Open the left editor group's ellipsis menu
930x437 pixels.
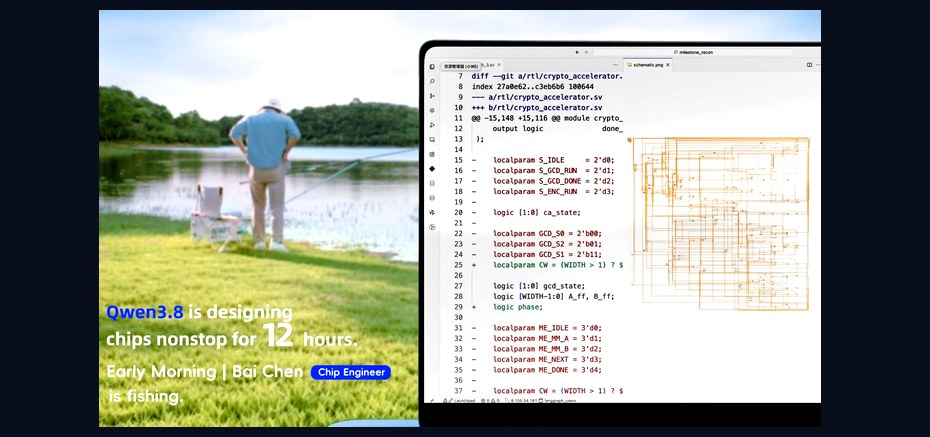(617, 65)
